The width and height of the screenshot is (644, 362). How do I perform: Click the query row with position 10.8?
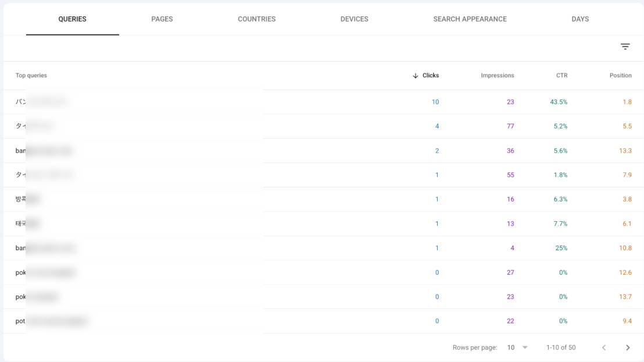324,248
